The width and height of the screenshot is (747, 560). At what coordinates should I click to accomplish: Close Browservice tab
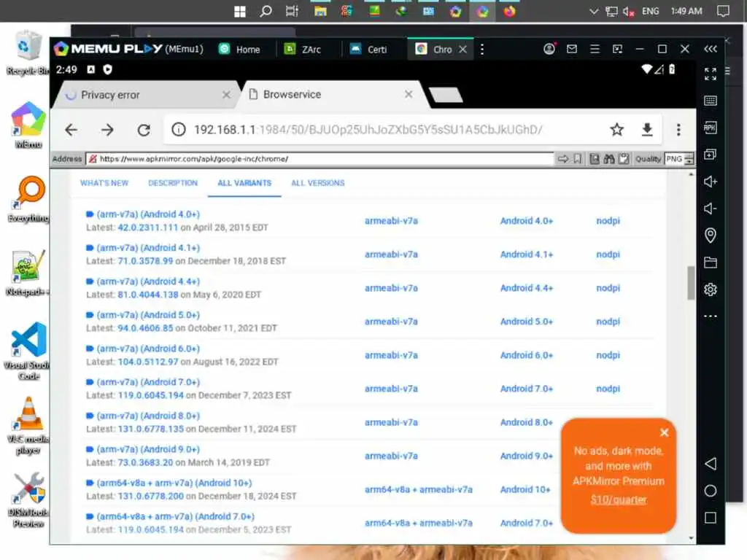pyautogui.click(x=409, y=94)
